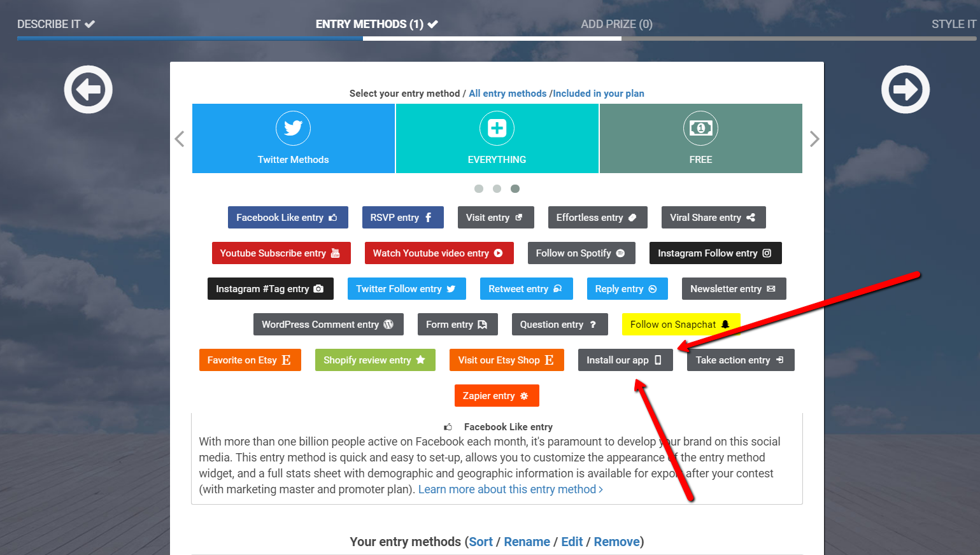
Task: Filter by Included in your plan
Action: click(x=599, y=94)
